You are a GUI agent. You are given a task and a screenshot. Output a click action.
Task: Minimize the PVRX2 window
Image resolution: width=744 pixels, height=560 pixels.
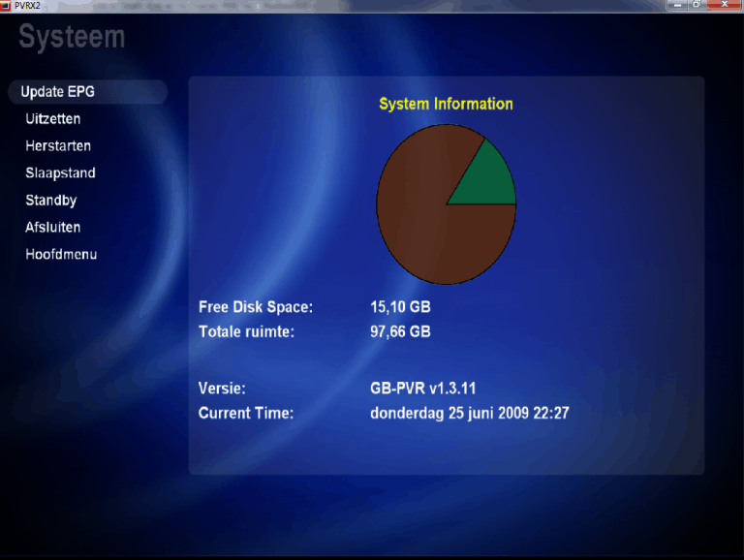pos(677,5)
